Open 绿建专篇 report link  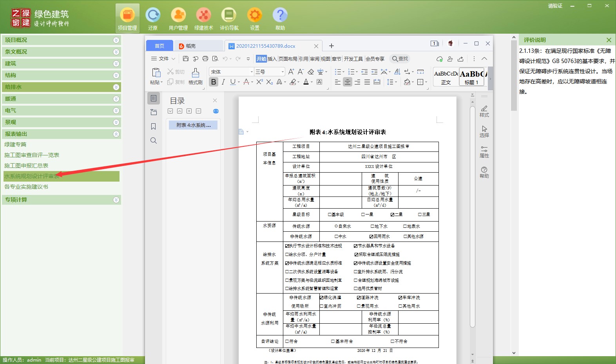[15, 144]
